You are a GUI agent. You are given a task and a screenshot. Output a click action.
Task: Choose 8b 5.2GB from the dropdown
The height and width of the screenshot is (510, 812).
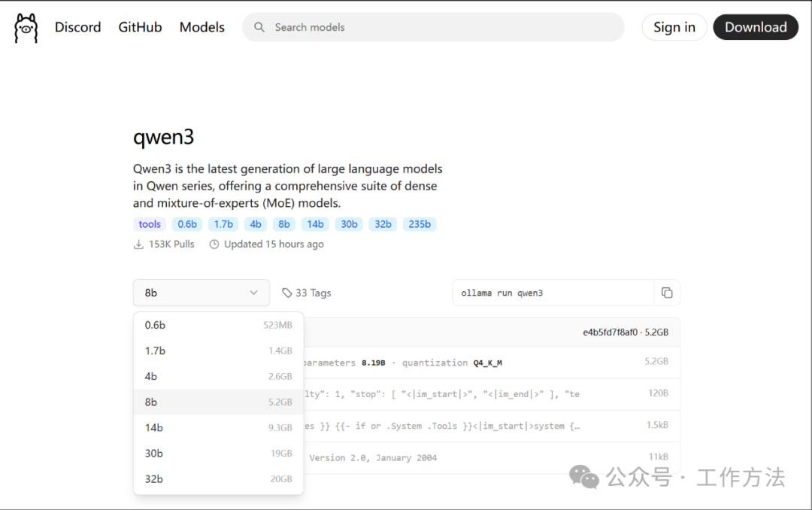coord(218,402)
